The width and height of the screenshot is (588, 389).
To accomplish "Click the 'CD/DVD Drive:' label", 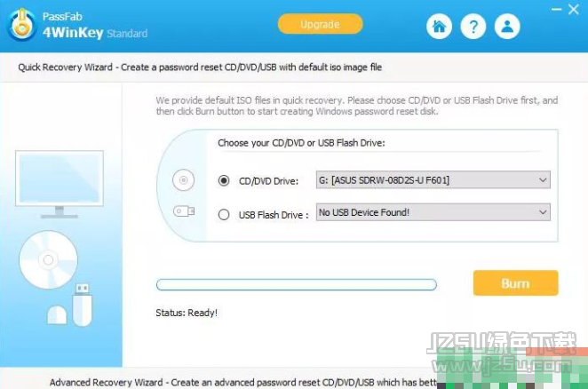I will (268, 181).
